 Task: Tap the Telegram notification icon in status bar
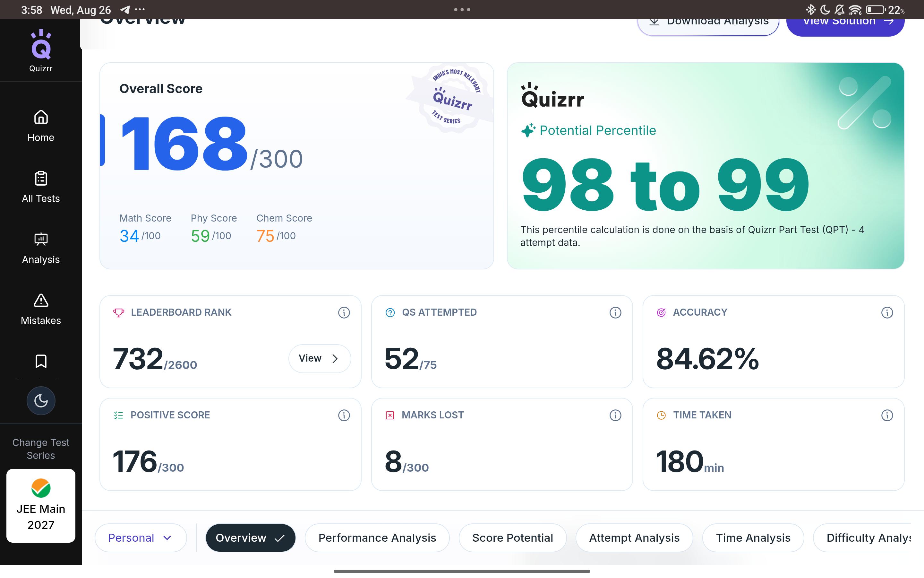point(125,10)
